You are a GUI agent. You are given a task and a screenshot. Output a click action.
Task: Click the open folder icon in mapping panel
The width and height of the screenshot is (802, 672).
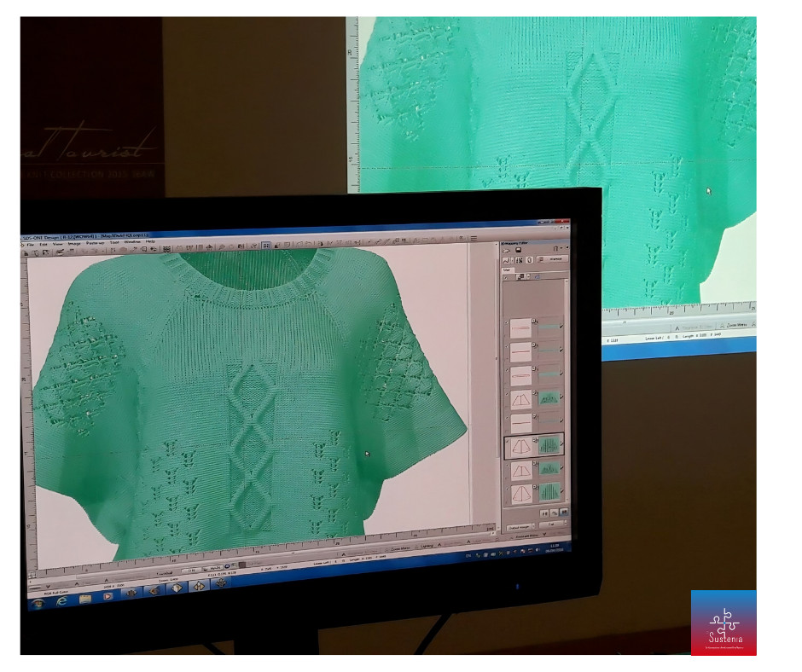tap(508, 250)
